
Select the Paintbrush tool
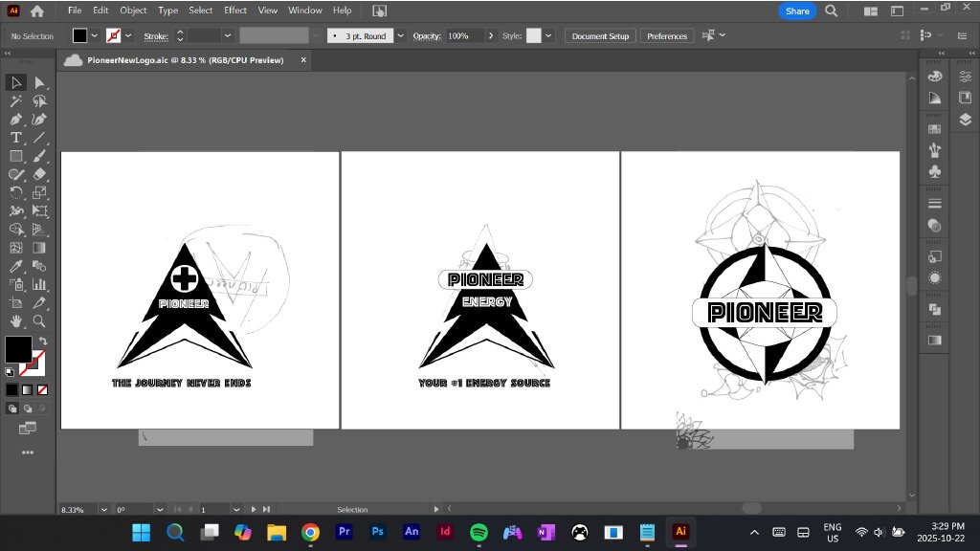pyautogui.click(x=39, y=156)
